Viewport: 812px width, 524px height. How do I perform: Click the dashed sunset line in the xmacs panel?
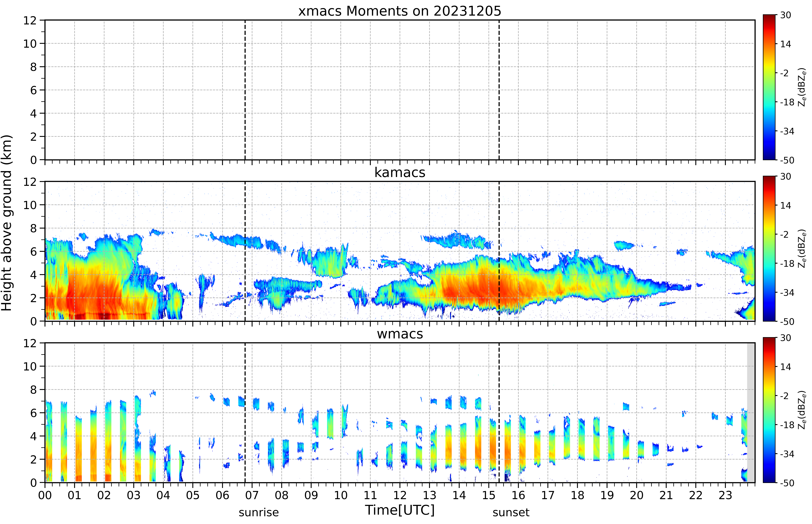pos(499,90)
